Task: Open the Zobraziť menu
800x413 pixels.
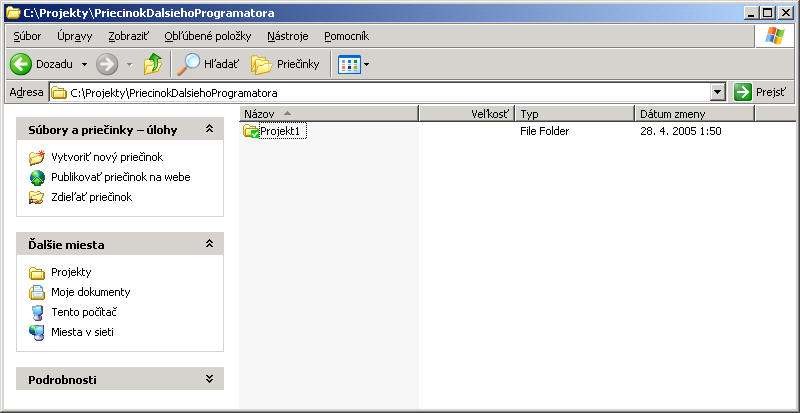Action: [129, 36]
